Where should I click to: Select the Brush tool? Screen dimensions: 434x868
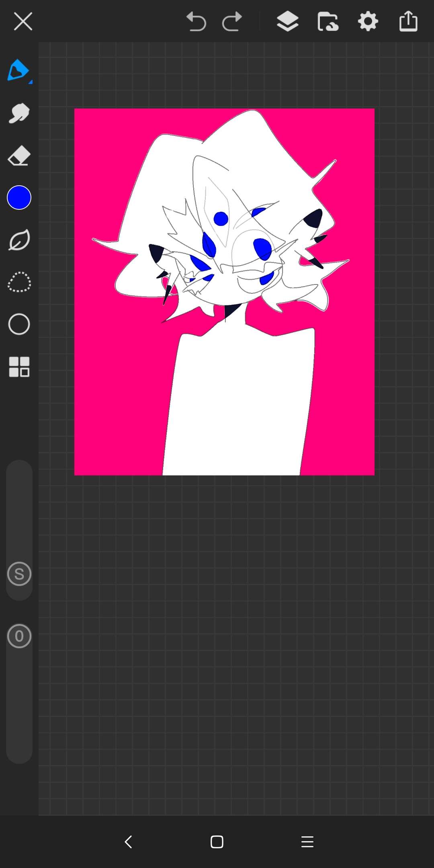click(x=18, y=70)
